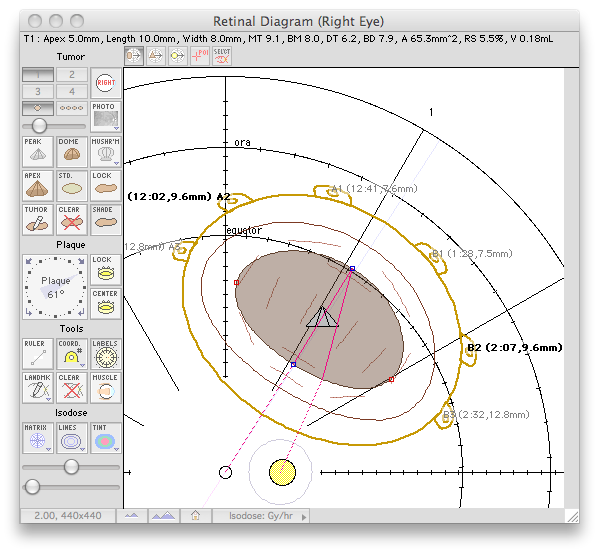
Task: Click the Plaque 61° rotation dial
Action: click(55, 287)
